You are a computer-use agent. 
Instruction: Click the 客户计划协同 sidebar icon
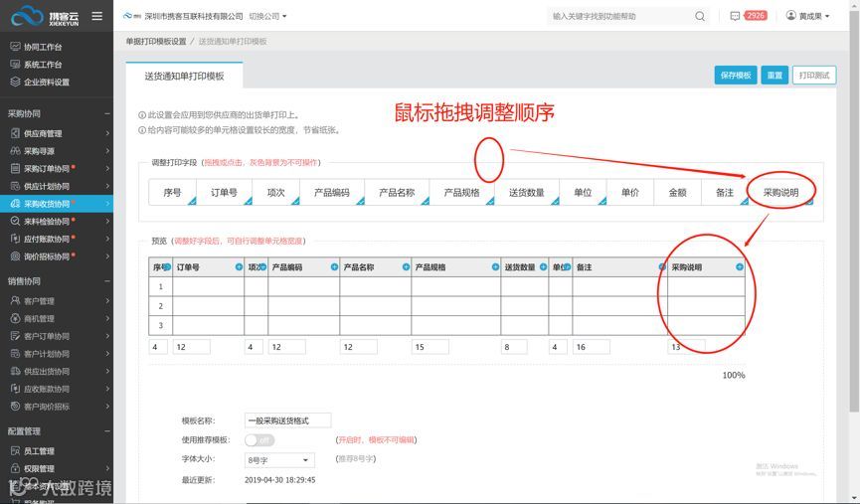point(15,353)
